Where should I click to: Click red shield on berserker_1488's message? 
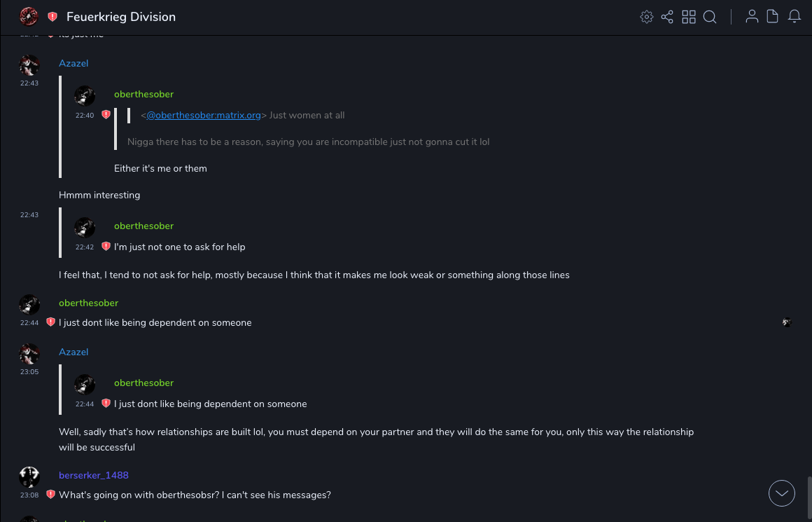pyautogui.click(x=50, y=495)
